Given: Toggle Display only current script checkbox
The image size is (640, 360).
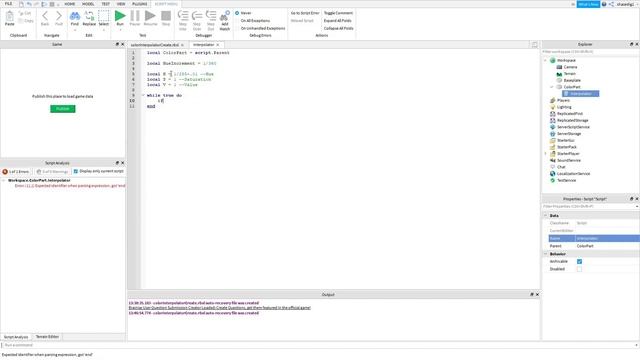Looking at the screenshot, I should point(76,171).
